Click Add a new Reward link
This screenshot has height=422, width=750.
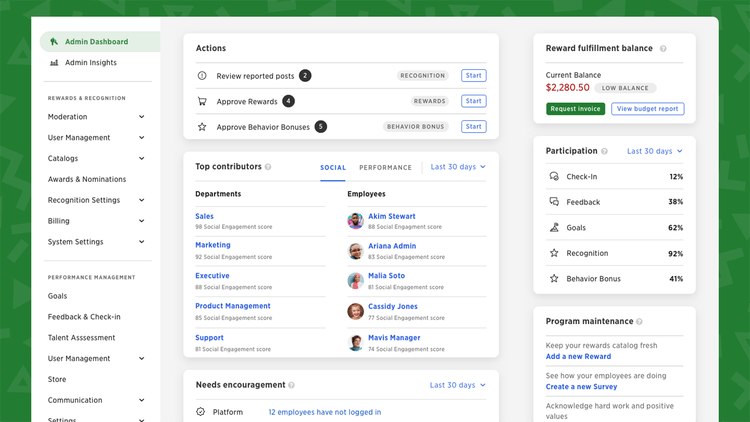578,356
